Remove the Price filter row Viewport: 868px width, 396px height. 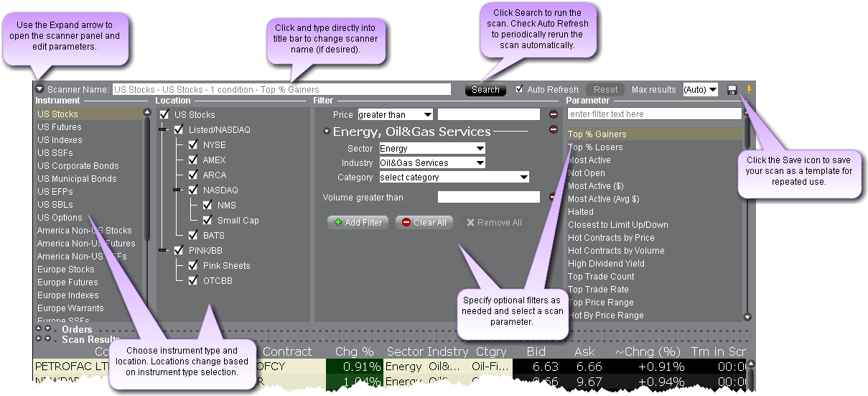coord(554,114)
